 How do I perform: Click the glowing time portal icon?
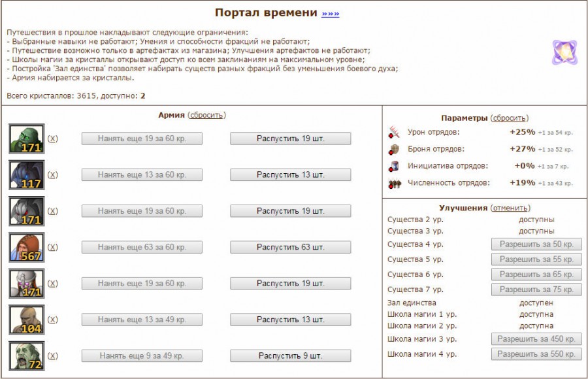[564, 52]
